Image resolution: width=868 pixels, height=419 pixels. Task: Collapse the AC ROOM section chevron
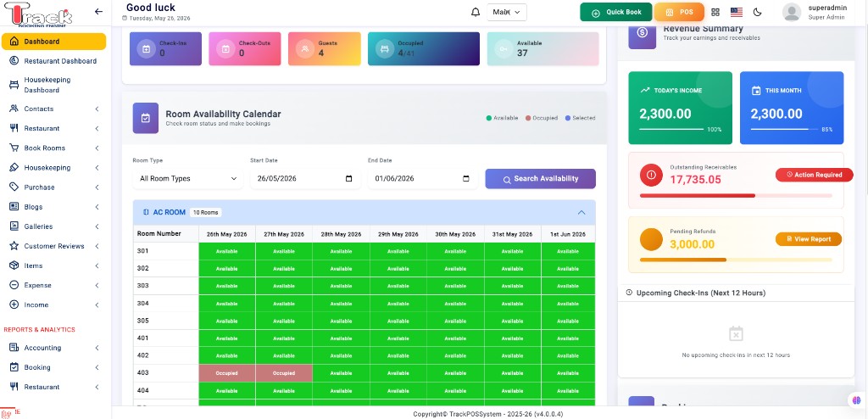coord(581,212)
